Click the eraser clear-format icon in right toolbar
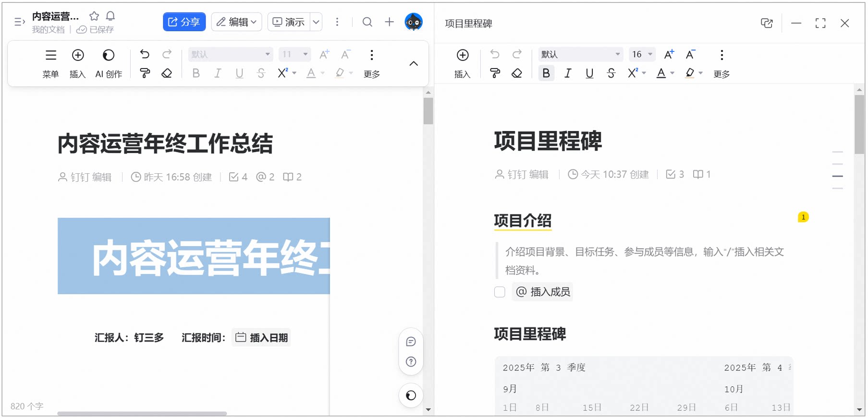 517,73
